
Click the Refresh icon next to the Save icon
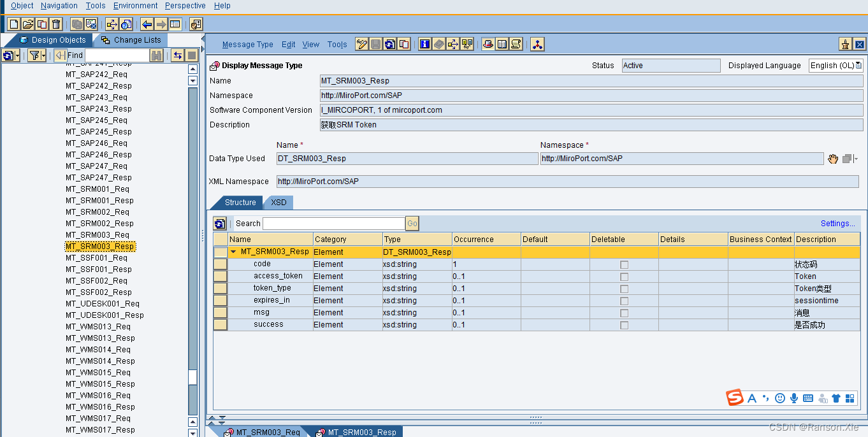click(x=389, y=45)
